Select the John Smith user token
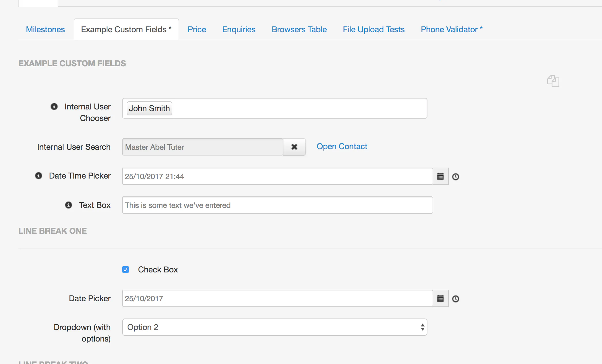 tap(149, 108)
